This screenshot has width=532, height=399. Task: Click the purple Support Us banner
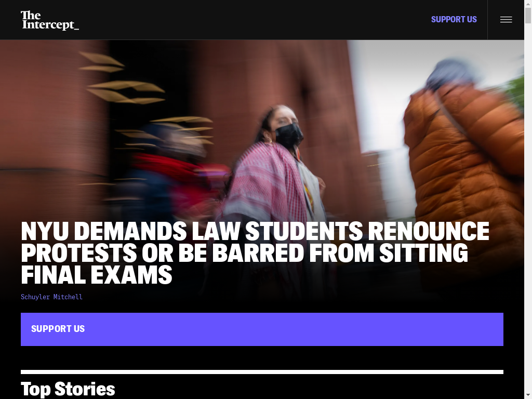click(262, 329)
